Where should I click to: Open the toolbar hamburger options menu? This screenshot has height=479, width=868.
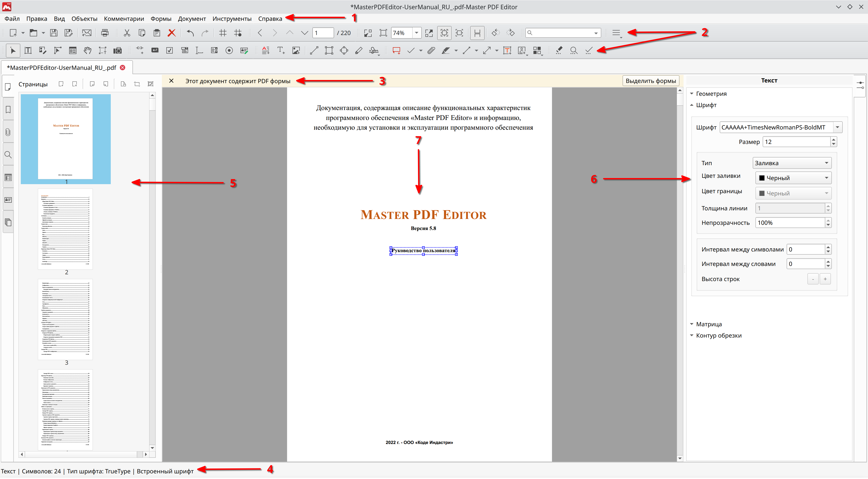[x=616, y=33]
